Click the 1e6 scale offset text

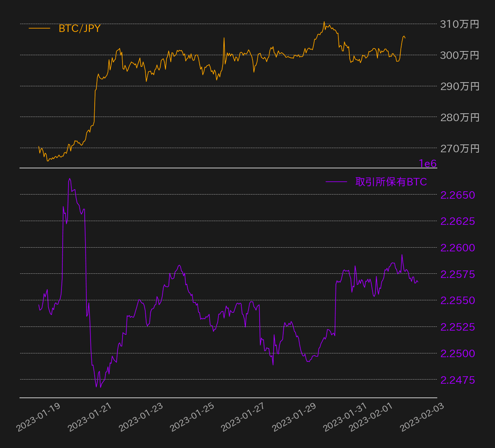[427, 164]
